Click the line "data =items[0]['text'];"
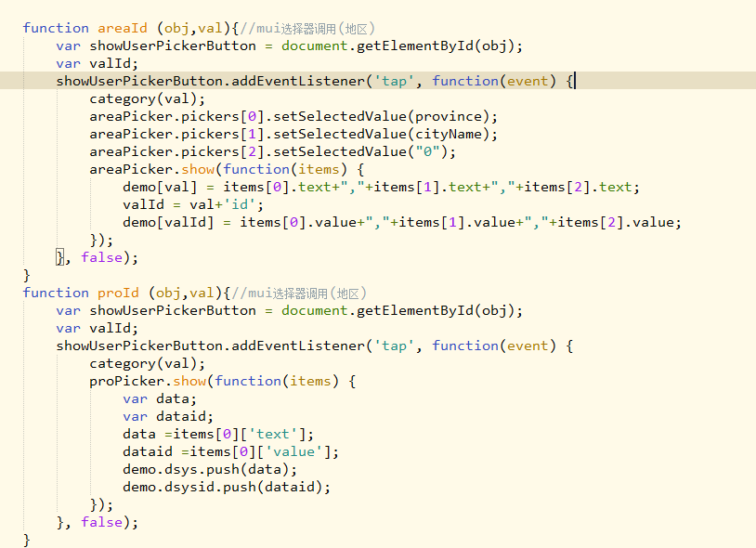 click(218, 434)
